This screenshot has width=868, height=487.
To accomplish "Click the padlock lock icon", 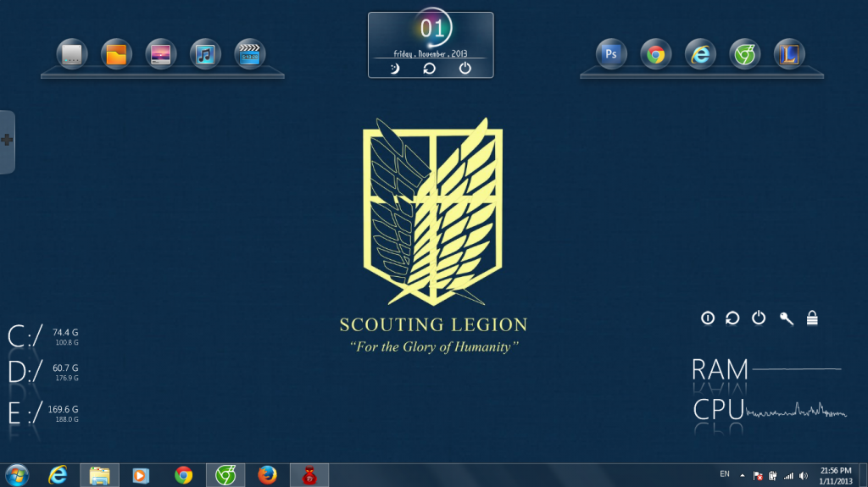I will point(812,318).
